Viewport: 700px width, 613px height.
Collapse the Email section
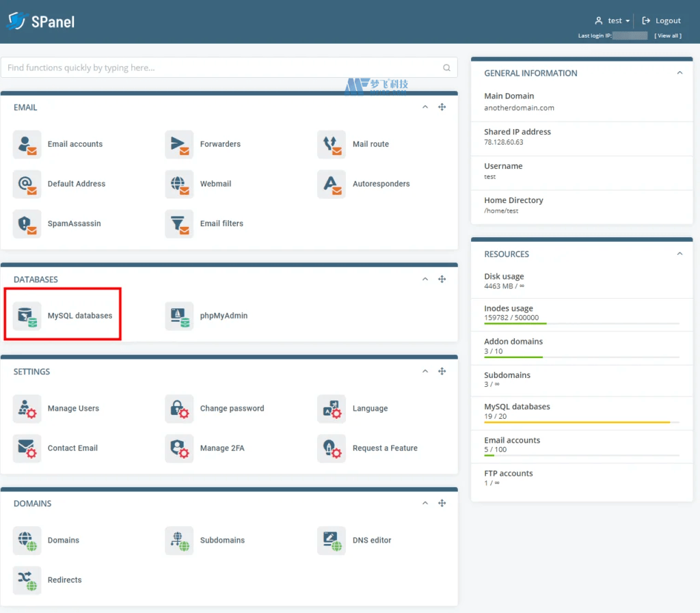(425, 107)
